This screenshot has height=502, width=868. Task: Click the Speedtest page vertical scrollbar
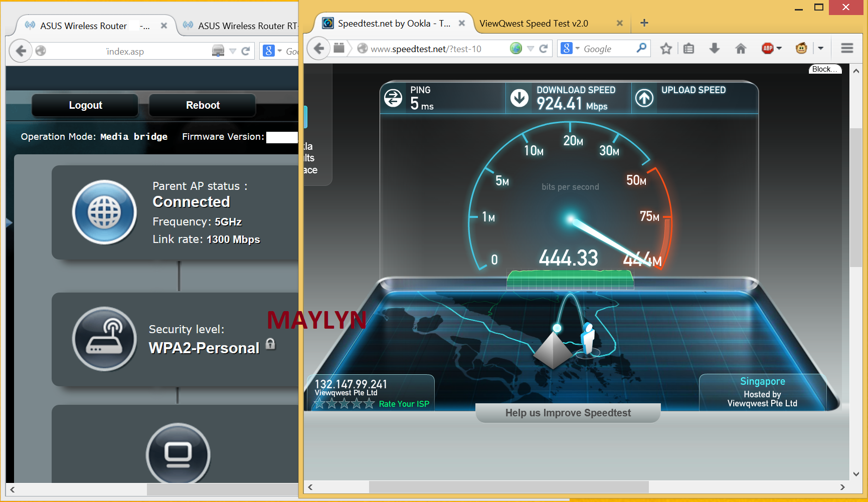855,200
